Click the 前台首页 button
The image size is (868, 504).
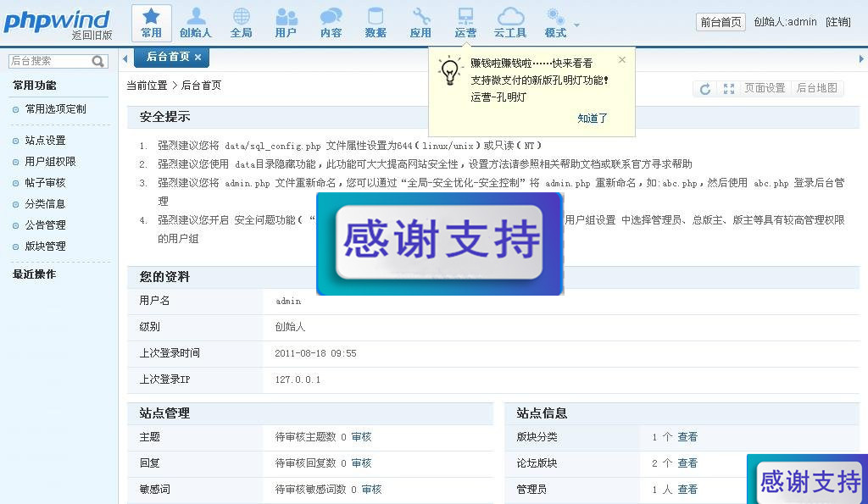[x=721, y=22]
